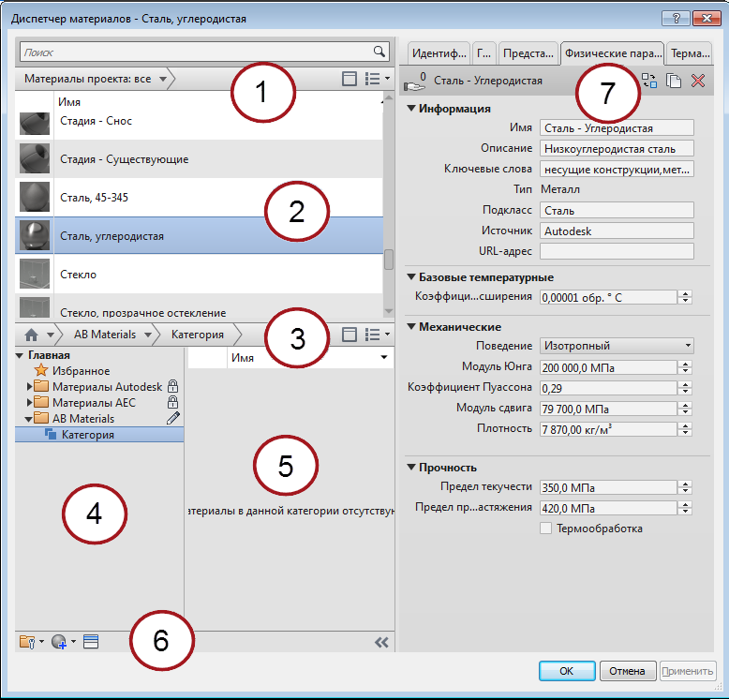Click the Модуль сдвига value field
The image size is (729, 700).
(608, 409)
